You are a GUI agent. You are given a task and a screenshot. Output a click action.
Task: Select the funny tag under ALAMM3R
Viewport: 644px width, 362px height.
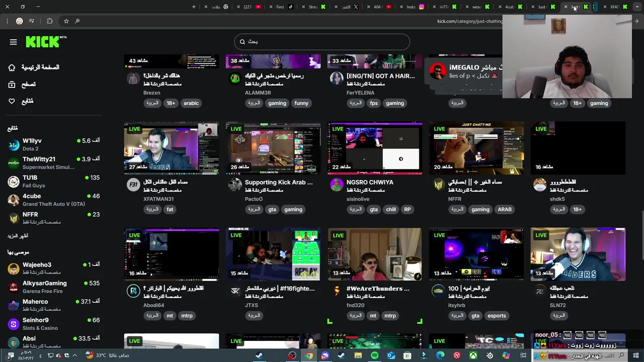click(301, 103)
